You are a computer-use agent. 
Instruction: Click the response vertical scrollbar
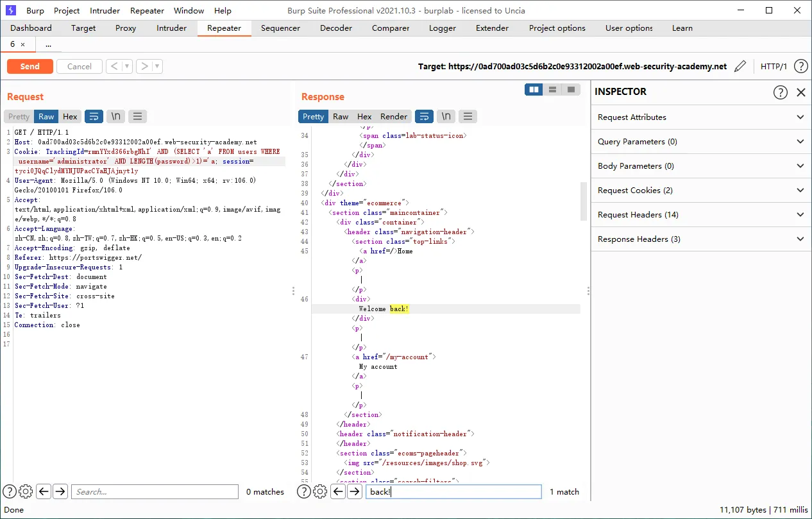tap(583, 201)
